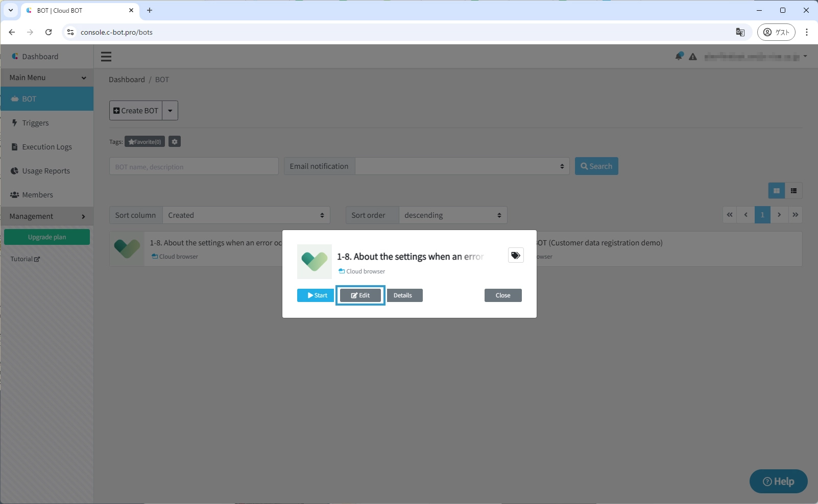Image resolution: width=818 pixels, height=504 pixels.
Task: Expand the Create BOT dropdown arrow
Action: pyautogui.click(x=170, y=111)
